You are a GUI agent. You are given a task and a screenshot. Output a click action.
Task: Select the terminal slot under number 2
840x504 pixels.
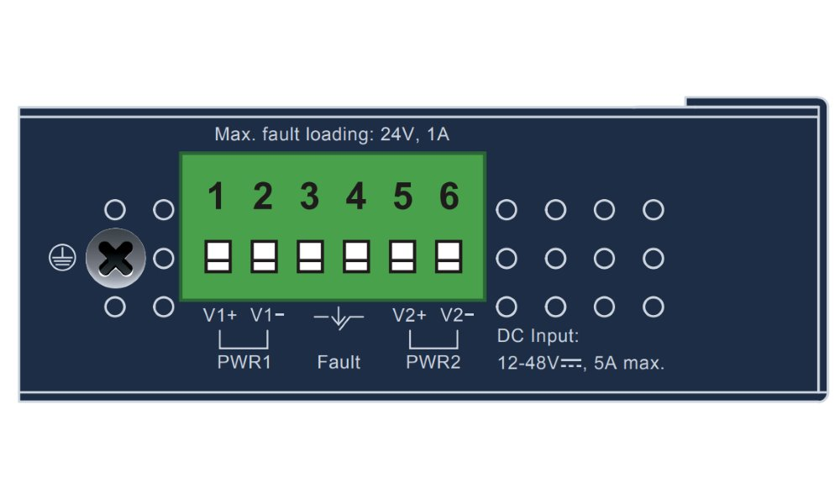tap(265, 256)
